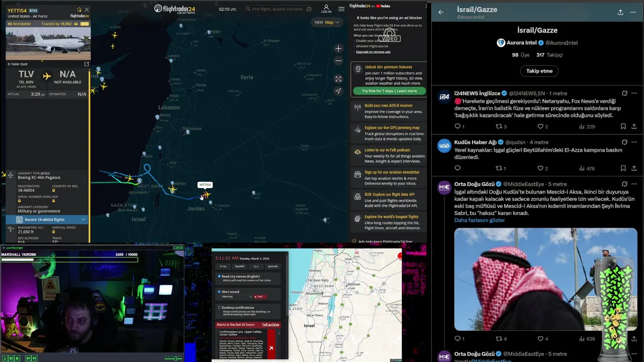Toggle the Alert sound checkbox
This screenshot has width=644, height=362.
click(219, 292)
